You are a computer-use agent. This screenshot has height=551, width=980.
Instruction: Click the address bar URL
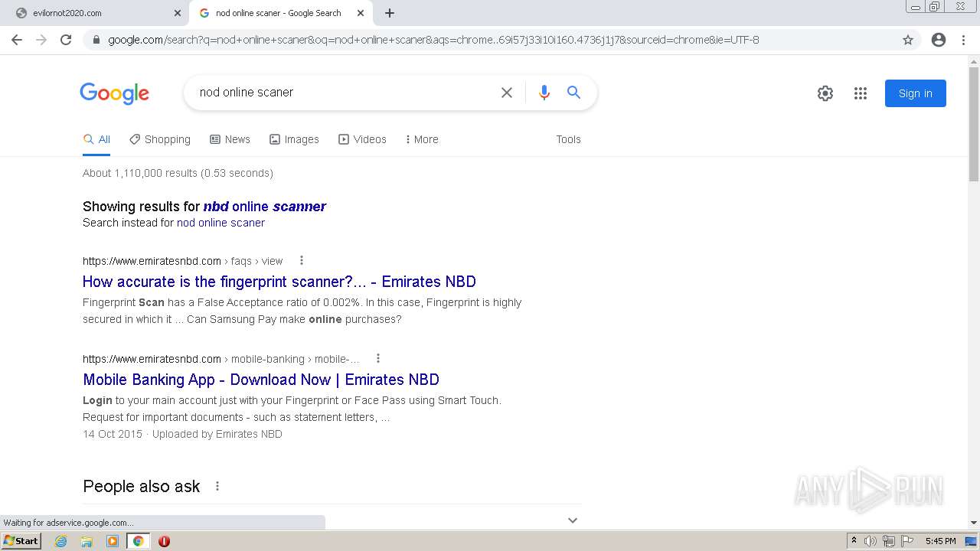[x=433, y=40]
